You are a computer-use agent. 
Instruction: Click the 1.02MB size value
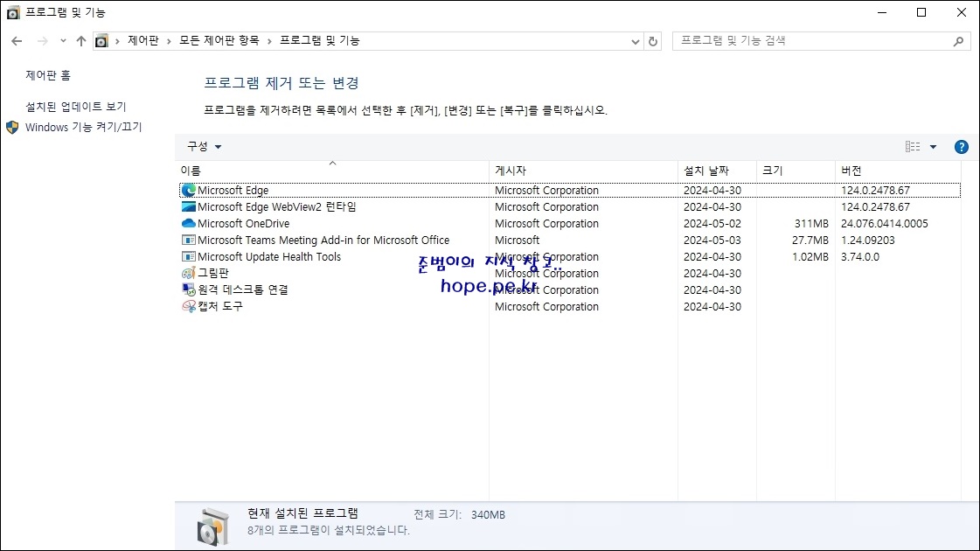(x=810, y=256)
